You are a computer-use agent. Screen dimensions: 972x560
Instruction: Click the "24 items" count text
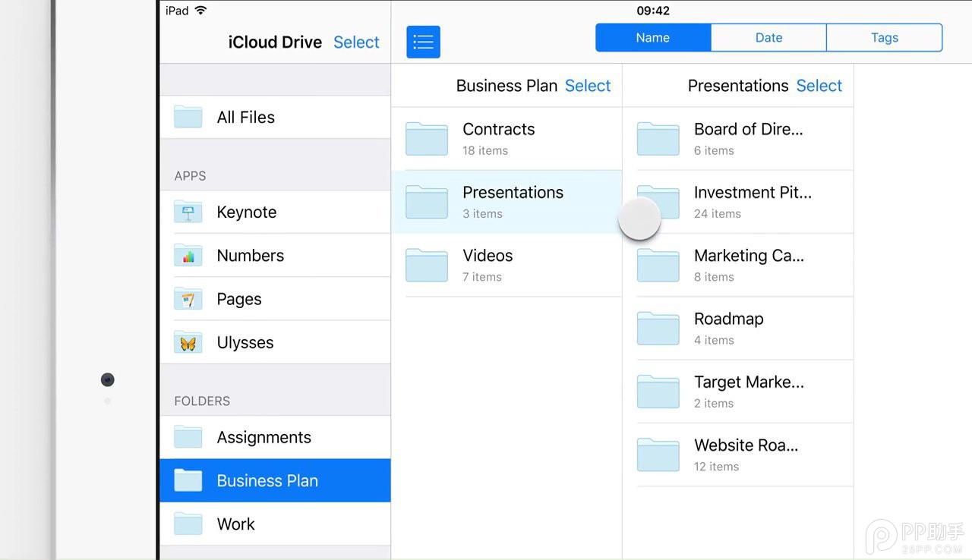click(x=718, y=214)
